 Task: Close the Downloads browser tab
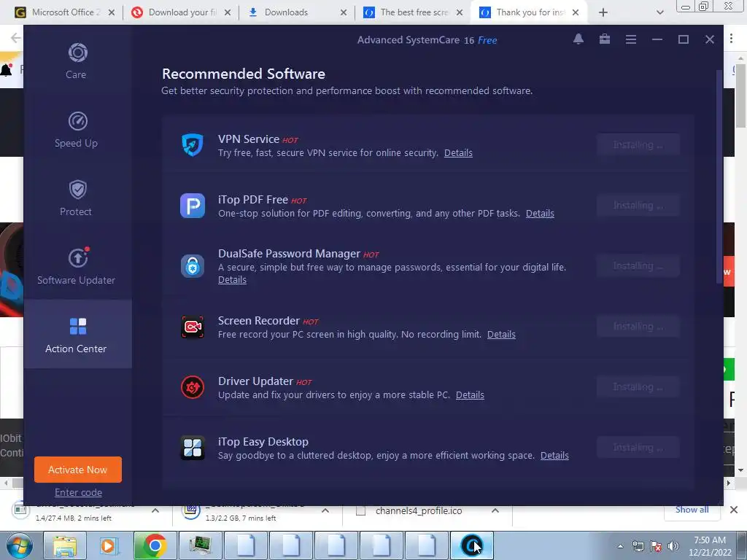(344, 13)
